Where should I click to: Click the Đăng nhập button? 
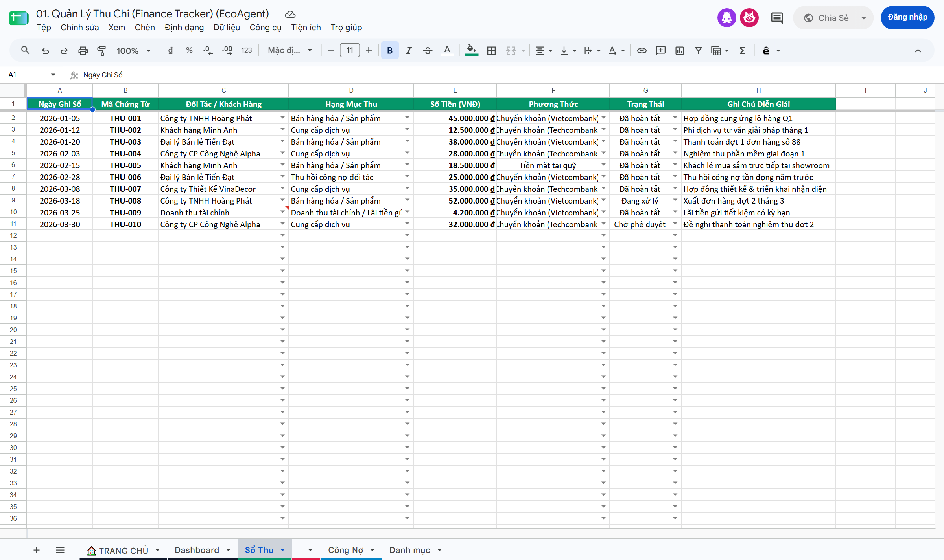point(907,18)
